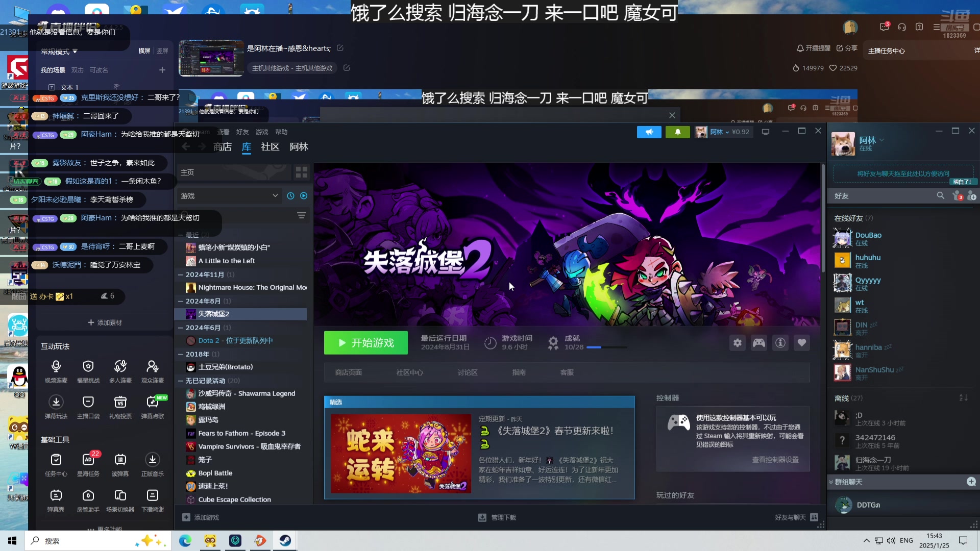Image resolution: width=980 pixels, height=551 pixels.
Task: Switch to 商店 tab in Steam
Action: click(x=222, y=147)
